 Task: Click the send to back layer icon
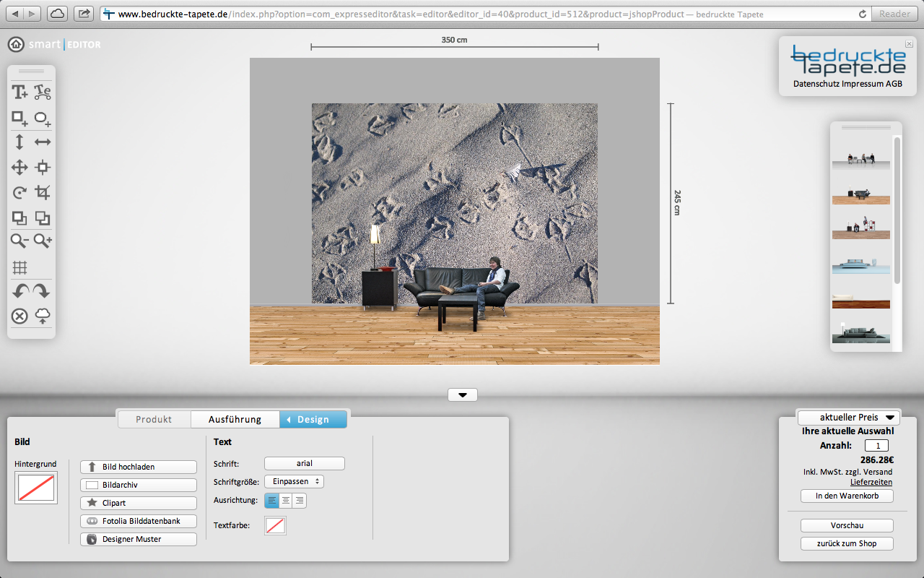point(43,217)
